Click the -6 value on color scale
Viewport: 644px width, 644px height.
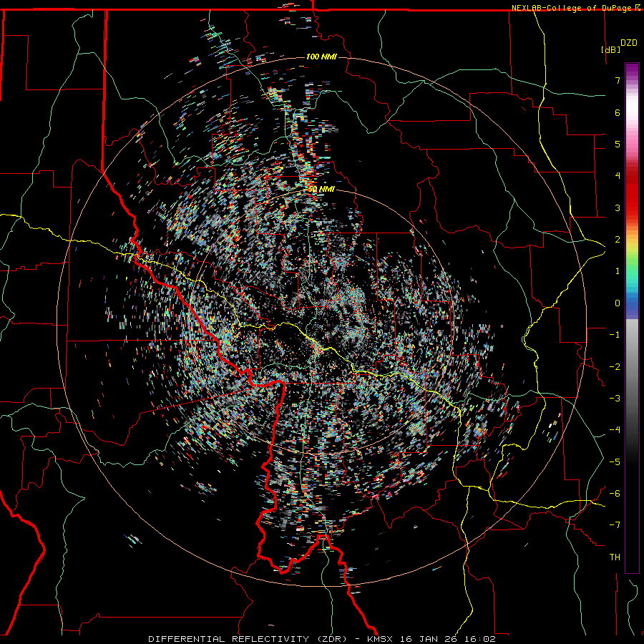point(615,494)
